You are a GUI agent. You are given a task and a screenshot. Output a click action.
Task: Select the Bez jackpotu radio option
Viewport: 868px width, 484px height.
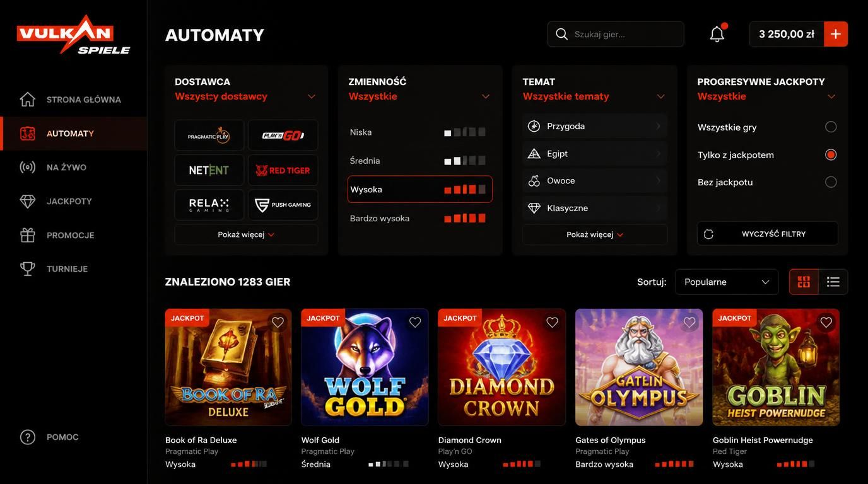831,182
